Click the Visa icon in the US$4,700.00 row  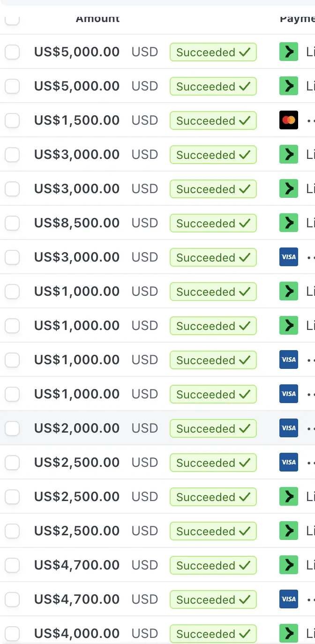(289, 599)
